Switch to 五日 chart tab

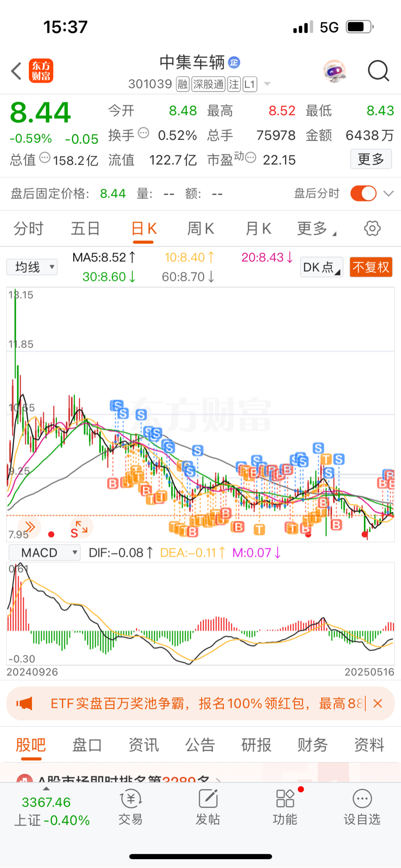(x=85, y=229)
